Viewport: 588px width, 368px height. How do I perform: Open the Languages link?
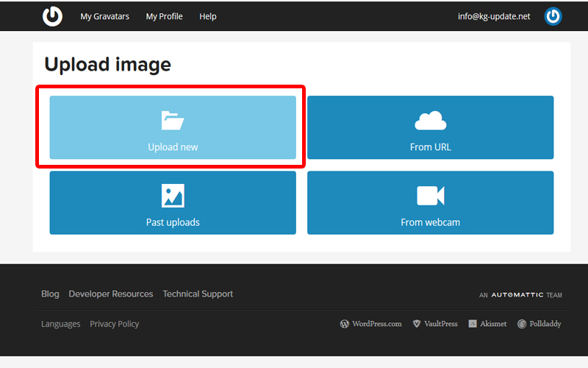pyautogui.click(x=61, y=324)
